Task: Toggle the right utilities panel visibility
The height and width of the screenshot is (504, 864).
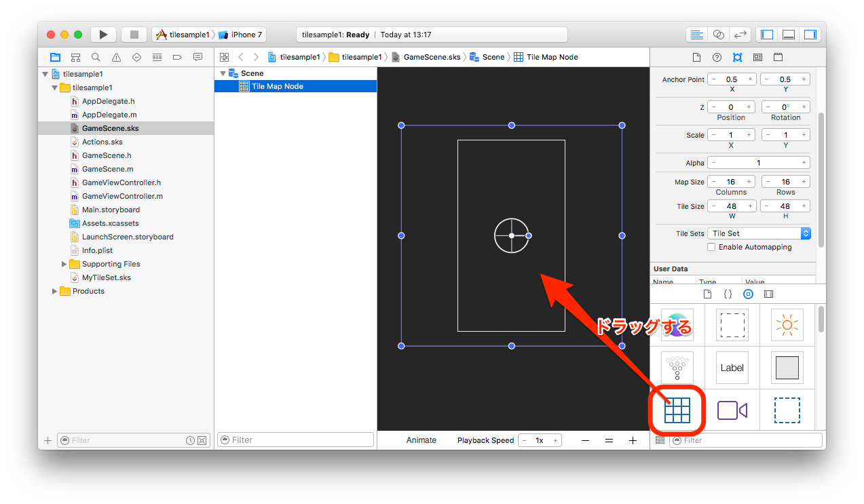Action: click(810, 34)
